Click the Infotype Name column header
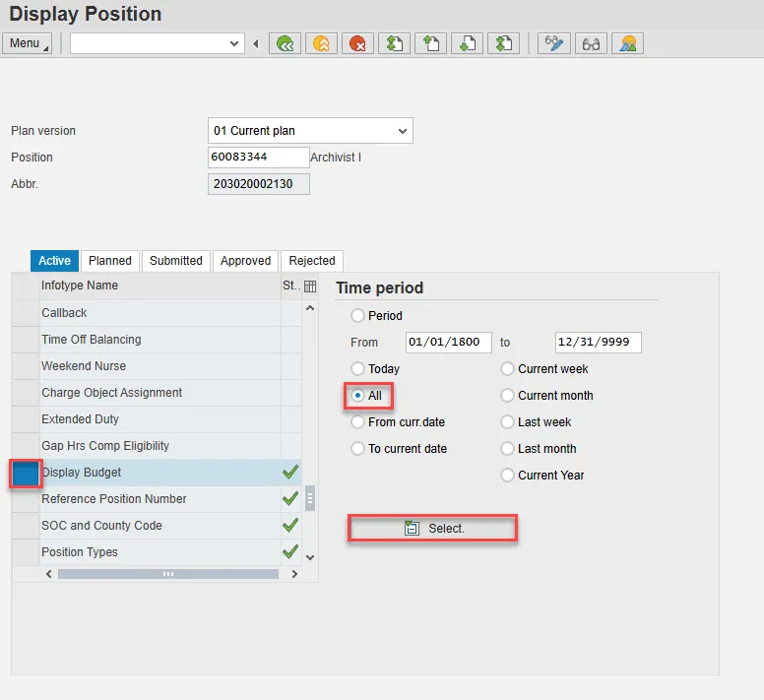764x700 pixels. click(x=159, y=286)
